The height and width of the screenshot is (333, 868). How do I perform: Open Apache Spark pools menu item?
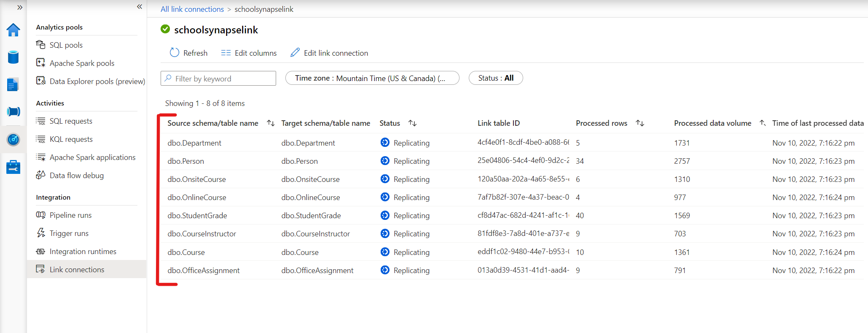82,63
